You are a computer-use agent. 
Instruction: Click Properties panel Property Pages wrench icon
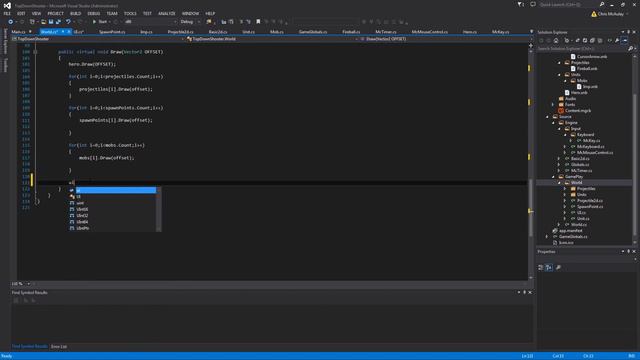(x=558, y=268)
